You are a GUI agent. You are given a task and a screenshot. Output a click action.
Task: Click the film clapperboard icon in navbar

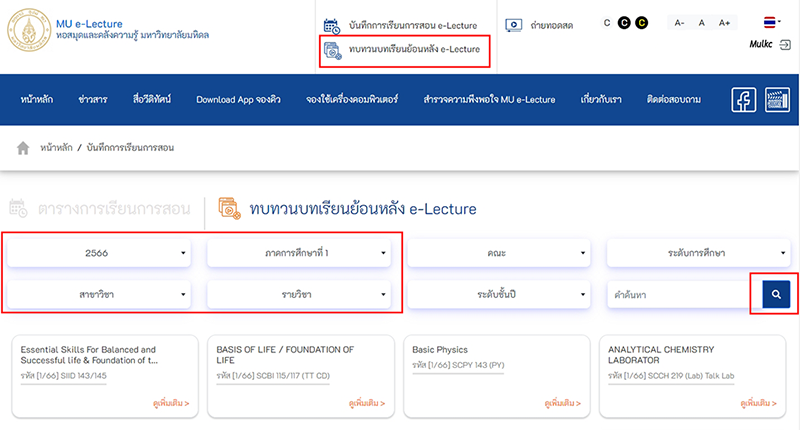tap(775, 100)
